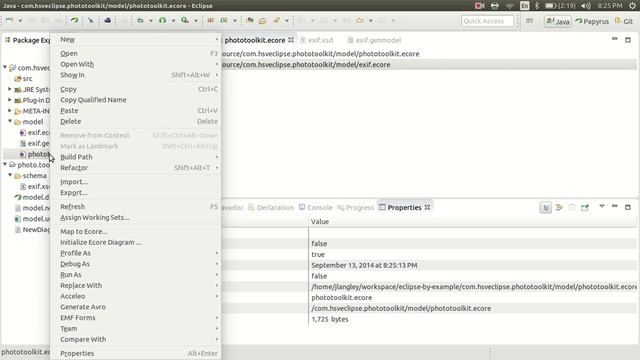Switch to the exif.xsd editor tab

(317, 40)
